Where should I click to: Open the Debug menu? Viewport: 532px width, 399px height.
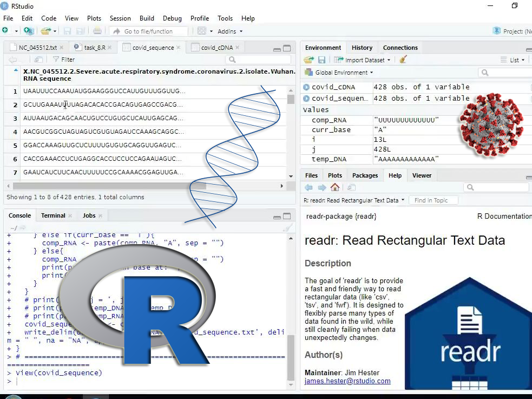[x=172, y=18]
